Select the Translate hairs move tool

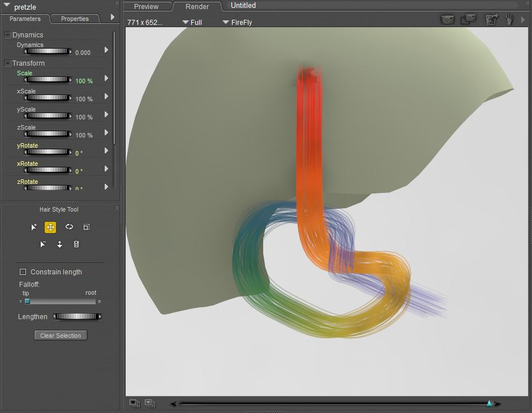50,227
